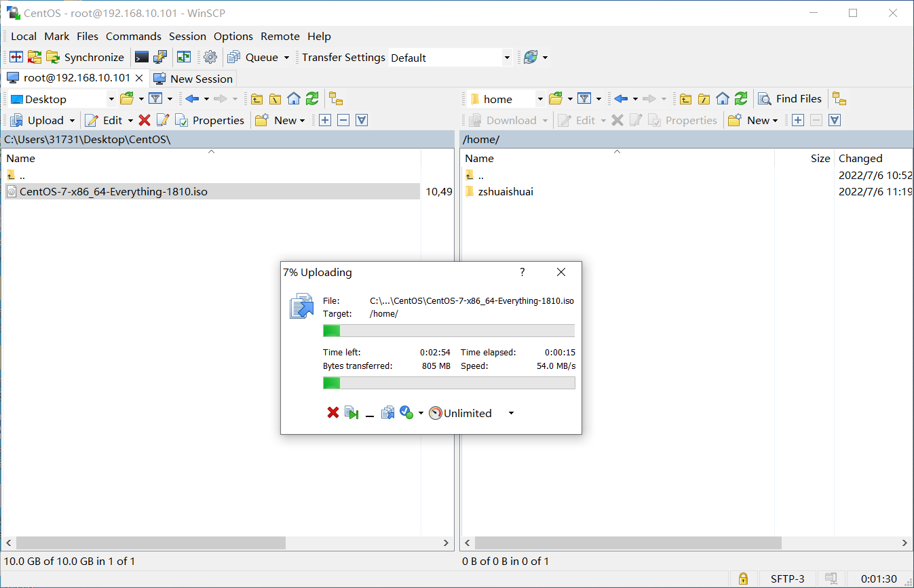Close the root@192.168.10.101 session tab
Screen dimensions: 914x588
click(139, 78)
